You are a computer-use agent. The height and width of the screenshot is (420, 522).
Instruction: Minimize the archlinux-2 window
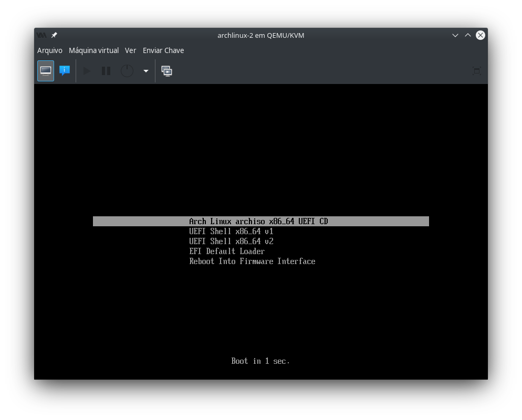click(x=455, y=35)
